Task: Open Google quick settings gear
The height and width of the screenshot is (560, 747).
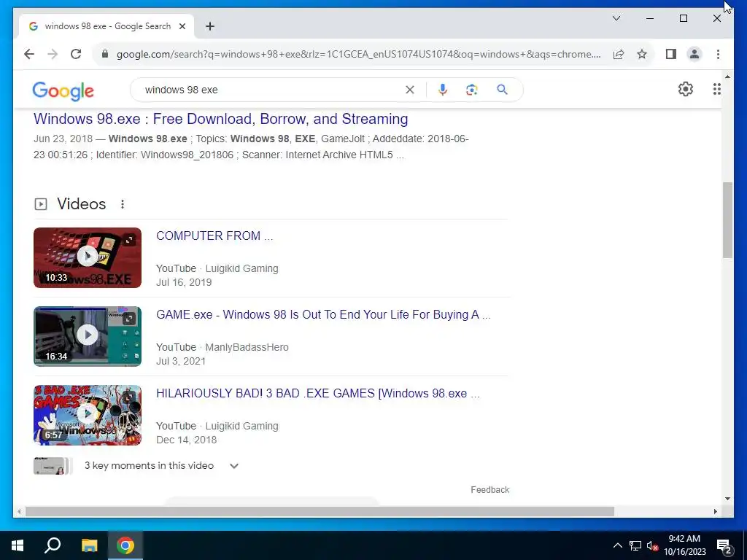Action: click(686, 89)
